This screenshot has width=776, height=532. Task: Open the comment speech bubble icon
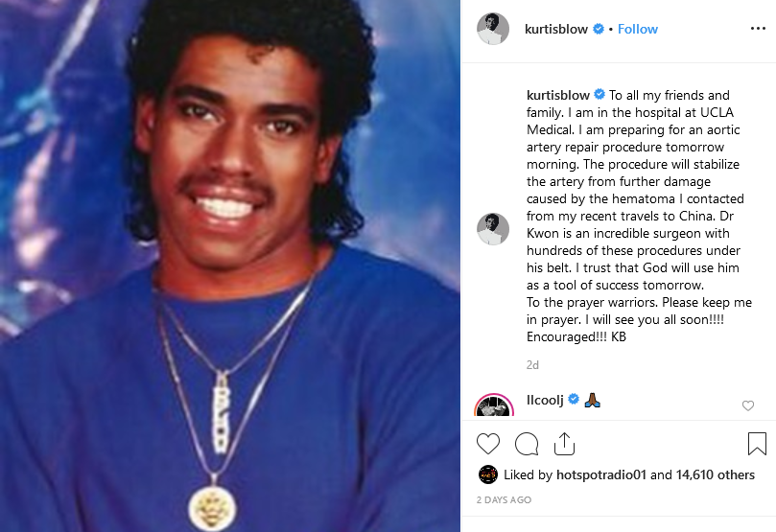(x=527, y=444)
